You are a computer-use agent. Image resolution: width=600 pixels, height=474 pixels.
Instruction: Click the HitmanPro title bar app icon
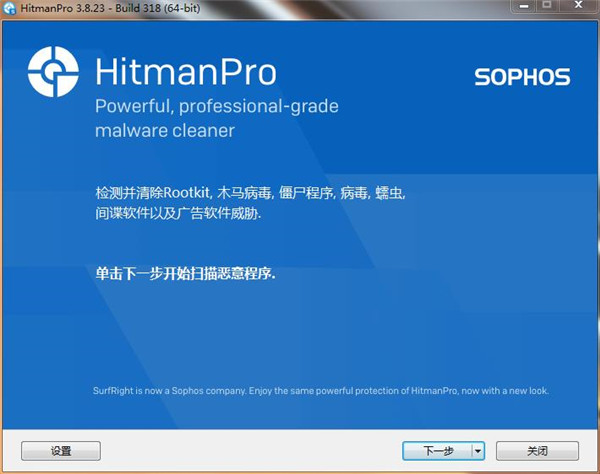[9, 8]
